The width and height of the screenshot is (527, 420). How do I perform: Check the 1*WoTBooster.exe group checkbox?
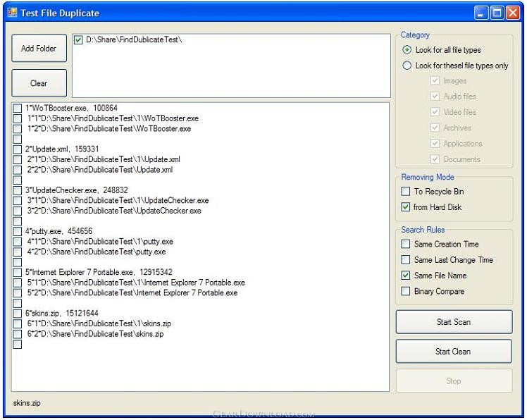click(x=17, y=109)
